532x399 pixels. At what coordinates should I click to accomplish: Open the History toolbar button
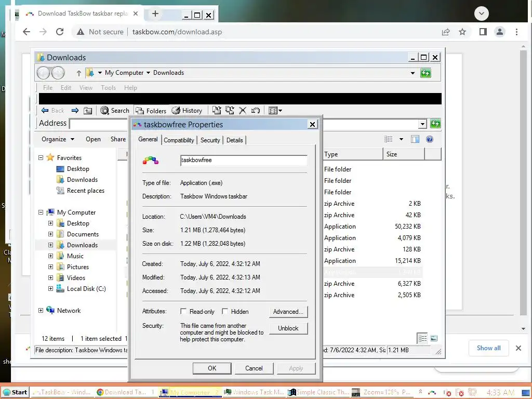click(187, 111)
